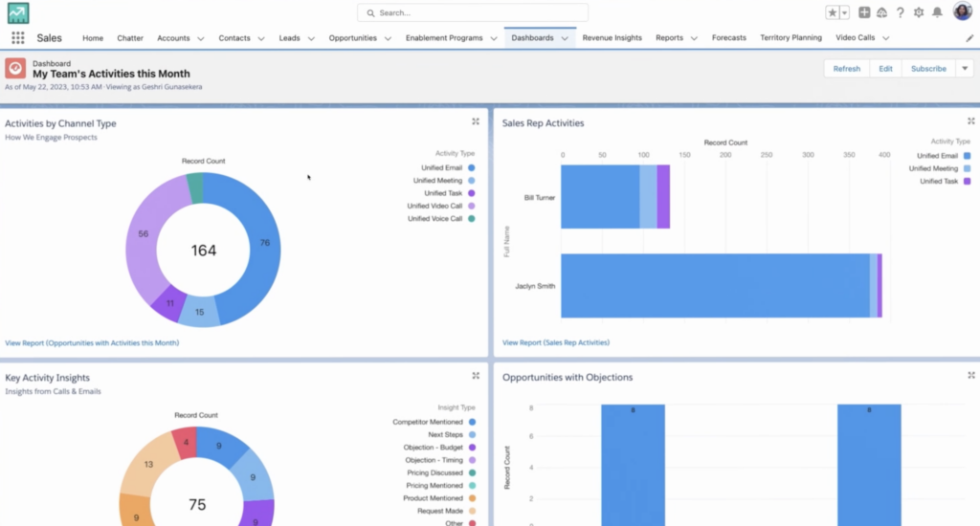Open the App Launcher grid icon
Image resolution: width=980 pixels, height=526 pixels.
click(17, 38)
